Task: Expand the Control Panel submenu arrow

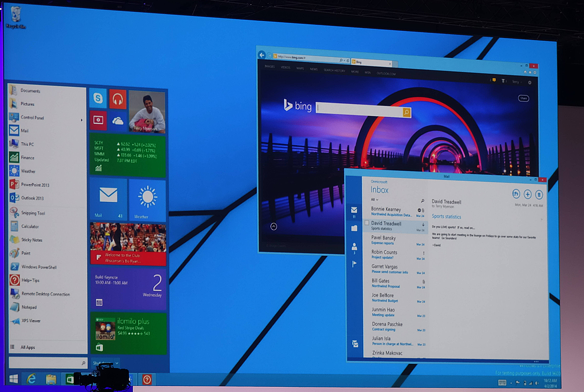Action: click(x=81, y=120)
